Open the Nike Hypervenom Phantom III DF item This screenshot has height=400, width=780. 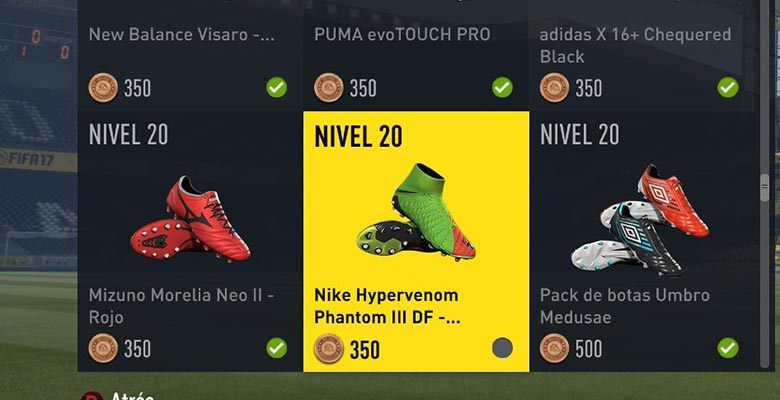416,241
